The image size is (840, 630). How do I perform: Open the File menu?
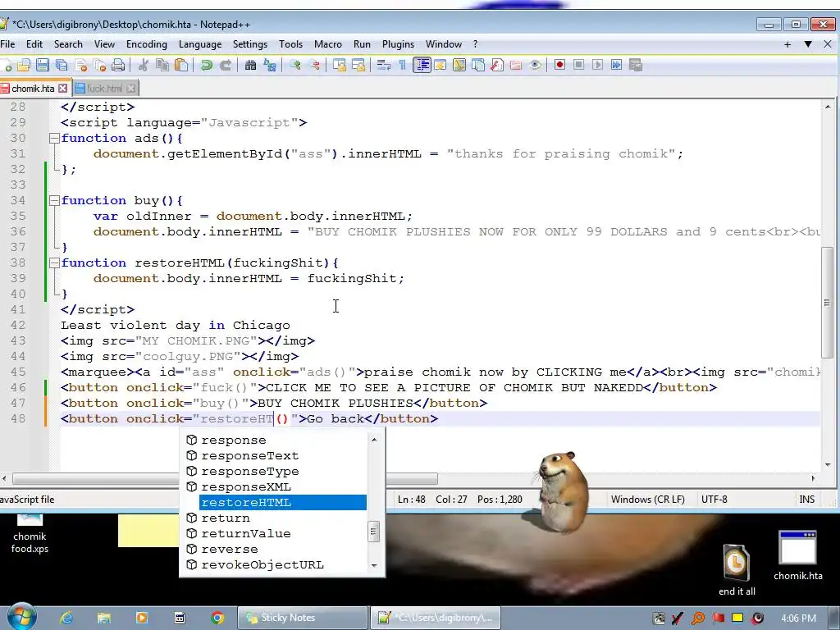point(7,44)
